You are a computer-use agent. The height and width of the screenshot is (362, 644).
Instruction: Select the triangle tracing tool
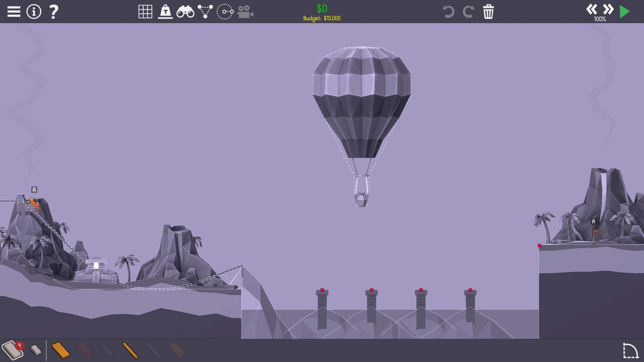[x=205, y=12]
